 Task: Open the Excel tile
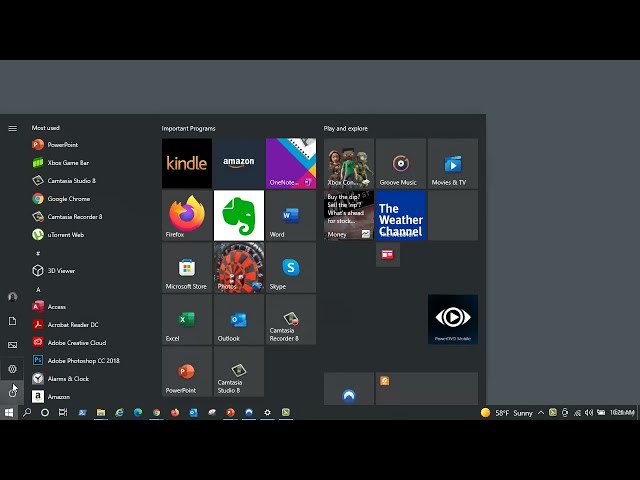(x=187, y=319)
